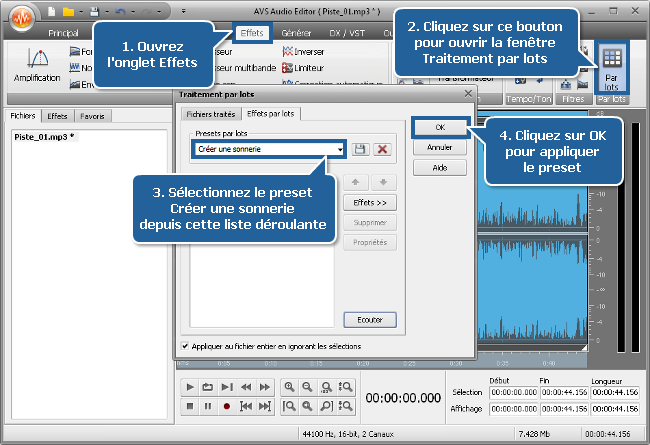Apply the Inverser effect
650x445 pixels.
303,52
